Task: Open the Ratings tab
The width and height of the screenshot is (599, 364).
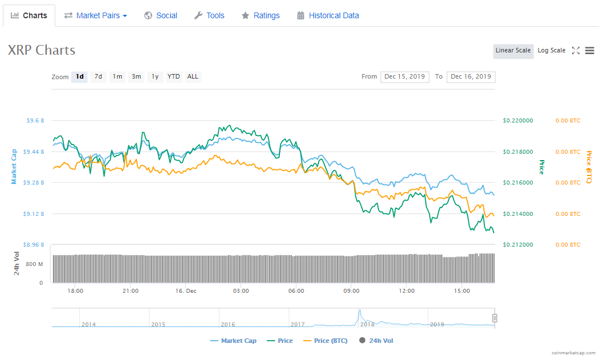Action: point(260,15)
